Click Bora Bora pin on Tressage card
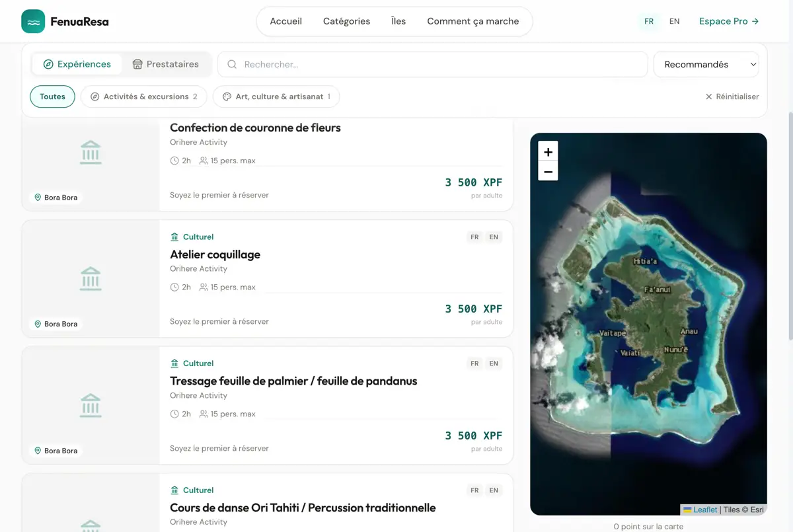 38,451
